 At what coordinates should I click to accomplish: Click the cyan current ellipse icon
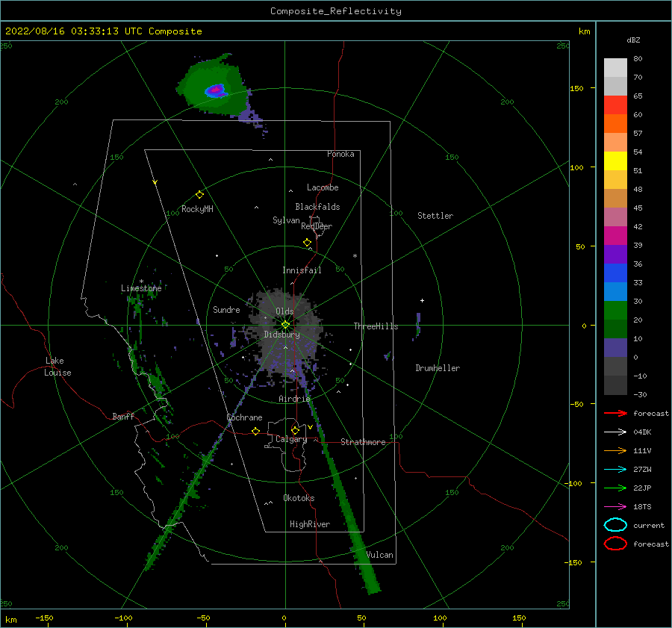(x=615, y=525)
